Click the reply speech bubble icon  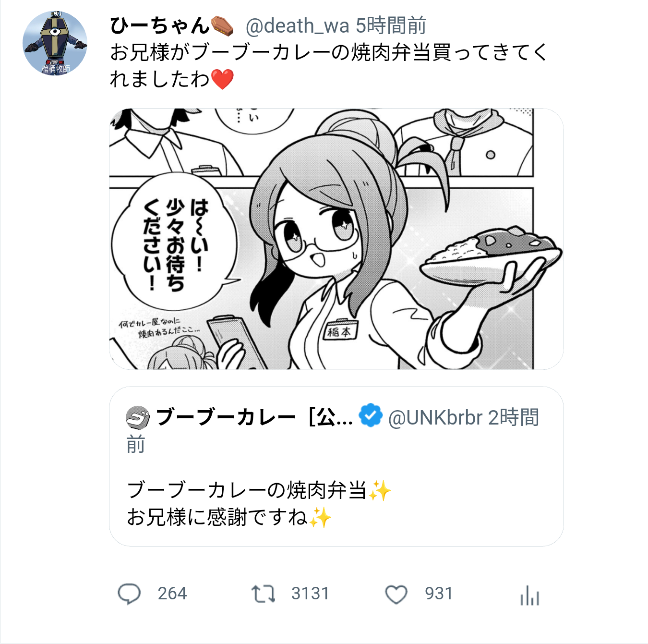tap(129, 594)
